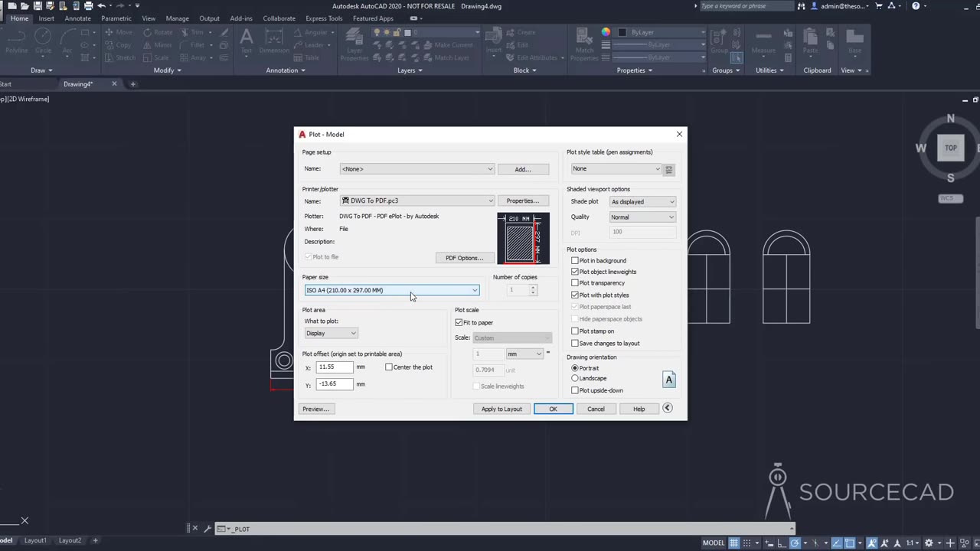Click the Autodesk App Store cart icon

click(x=877, y=6)
